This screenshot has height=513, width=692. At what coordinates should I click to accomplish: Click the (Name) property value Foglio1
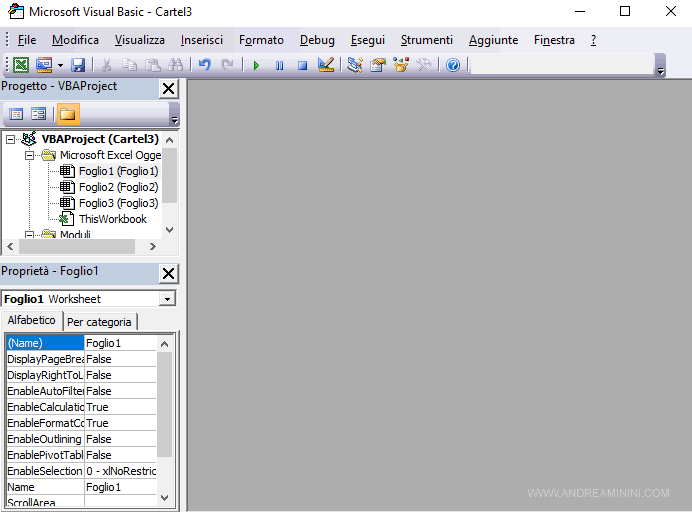(120, 343)
